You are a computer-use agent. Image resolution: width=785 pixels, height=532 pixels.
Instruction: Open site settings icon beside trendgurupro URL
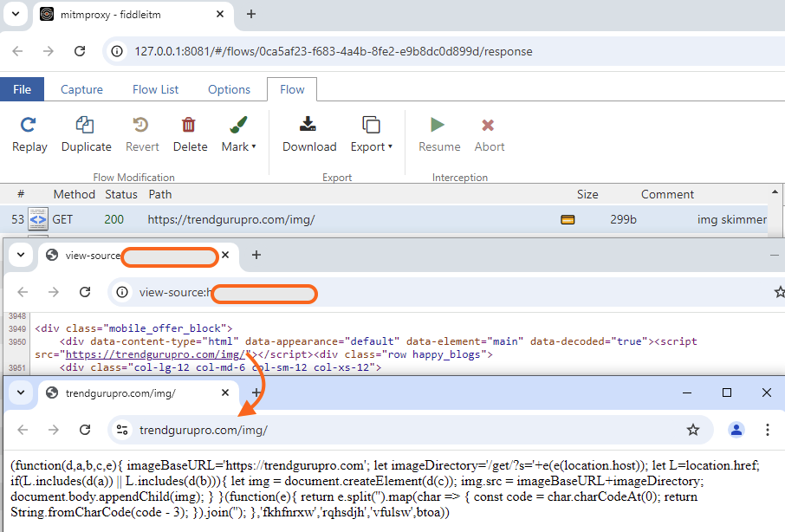[121, 430]
